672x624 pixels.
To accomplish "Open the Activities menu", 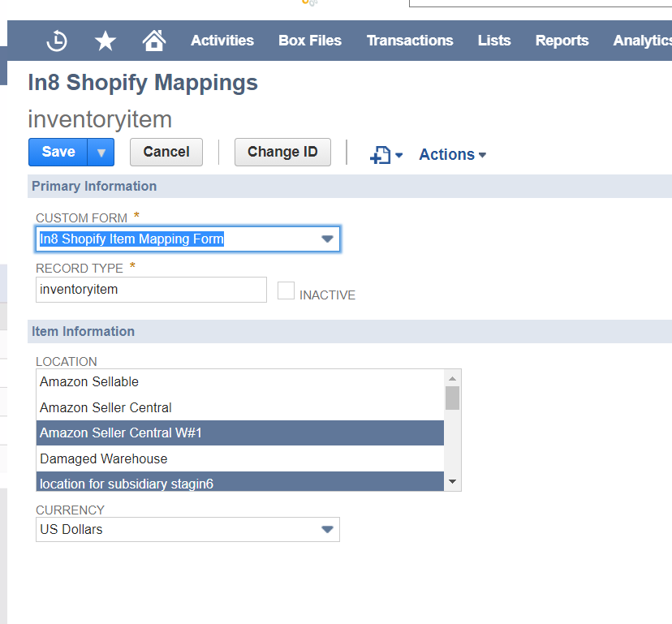I will click(222, 40).
